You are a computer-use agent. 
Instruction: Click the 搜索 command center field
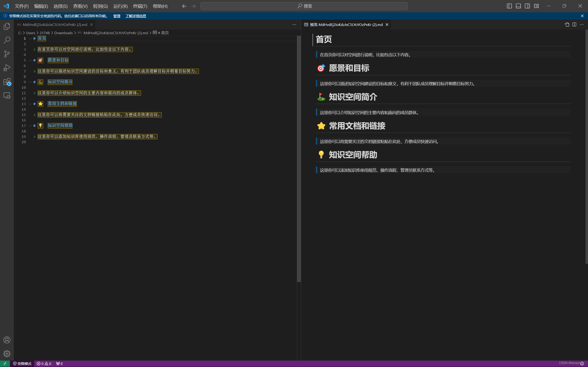click(x=304, y=6)
